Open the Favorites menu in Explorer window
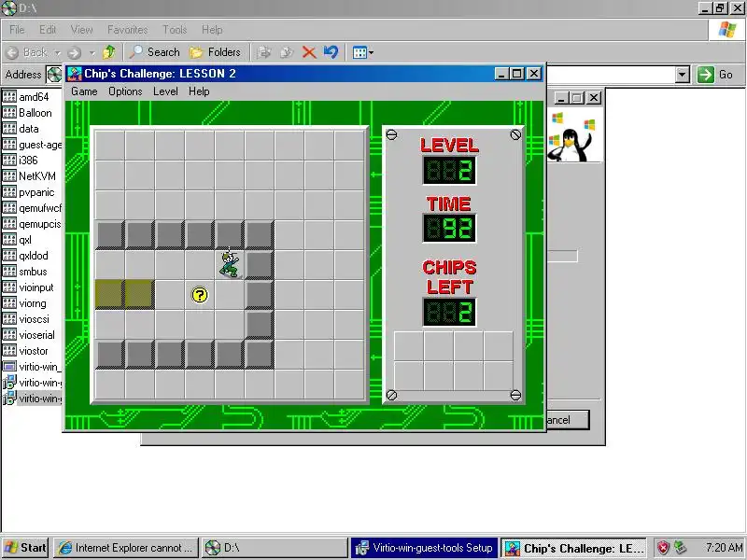 tap(127, 30)
